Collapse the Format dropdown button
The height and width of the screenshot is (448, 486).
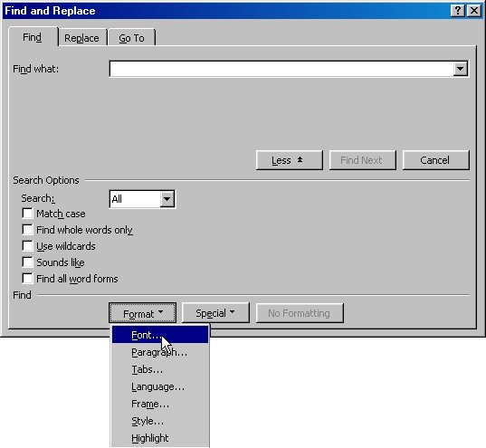pos(143,313)
